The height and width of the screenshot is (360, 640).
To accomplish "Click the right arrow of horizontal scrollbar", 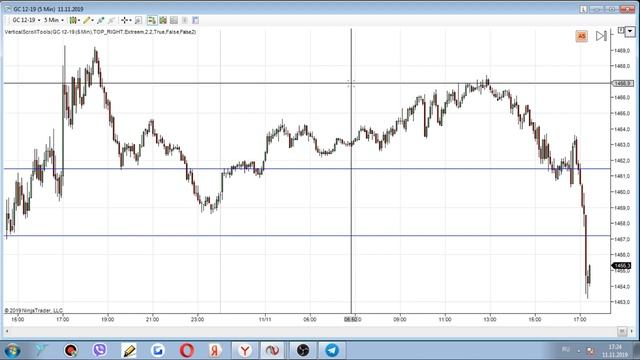I will click(x=631, y=331).
